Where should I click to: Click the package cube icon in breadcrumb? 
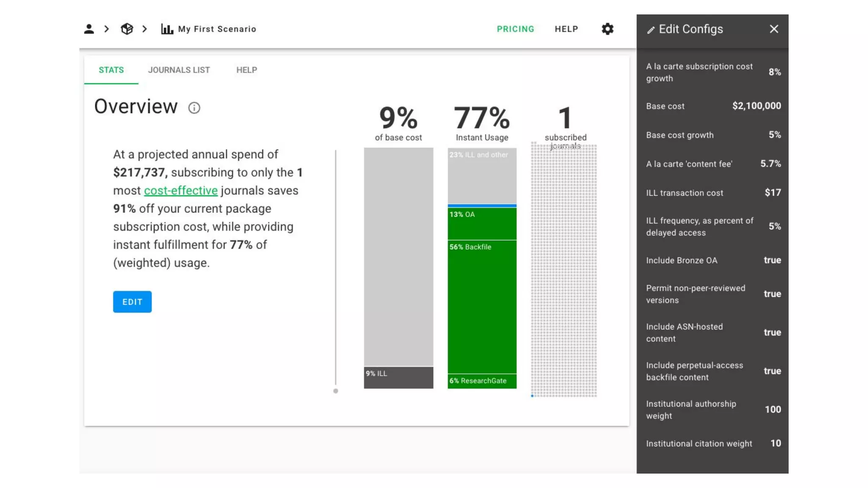pyautogui.click(x=127, y=29)
